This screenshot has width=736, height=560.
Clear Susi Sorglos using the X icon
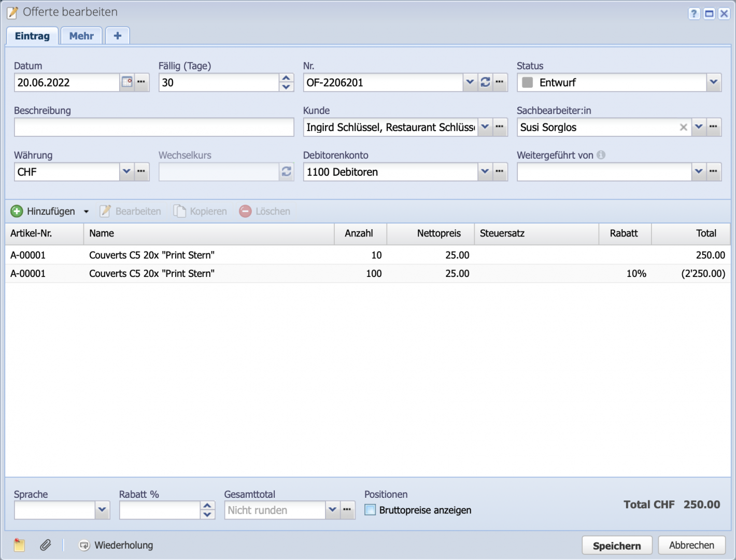coord(684,127)
